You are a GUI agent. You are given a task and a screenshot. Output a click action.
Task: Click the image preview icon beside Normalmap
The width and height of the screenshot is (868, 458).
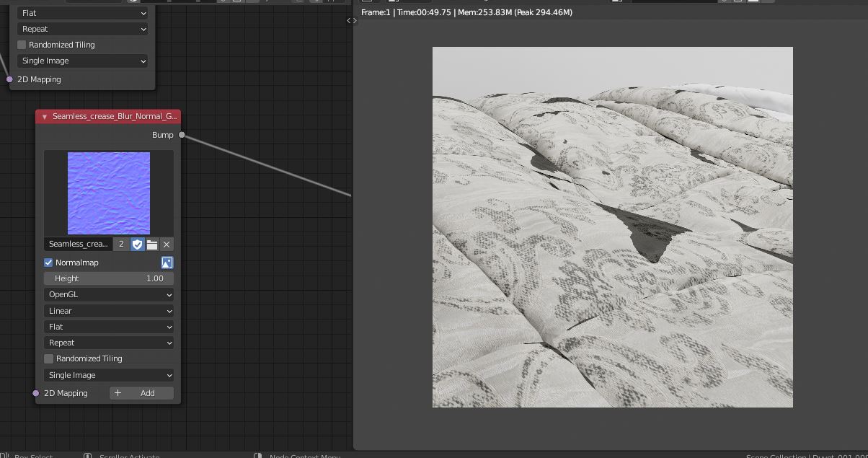[x=167, y=263]
